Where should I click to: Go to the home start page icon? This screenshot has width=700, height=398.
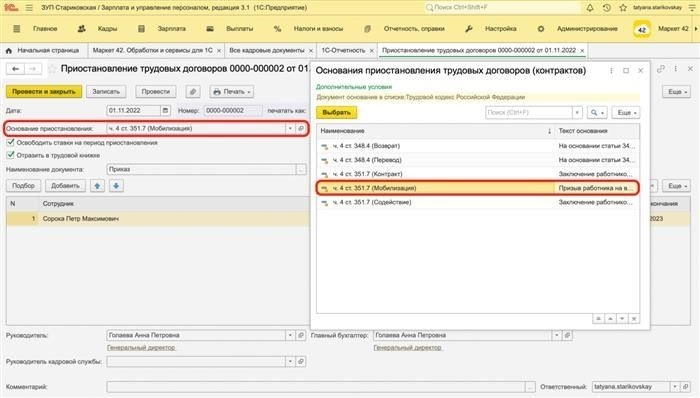[x=8, y=50]
